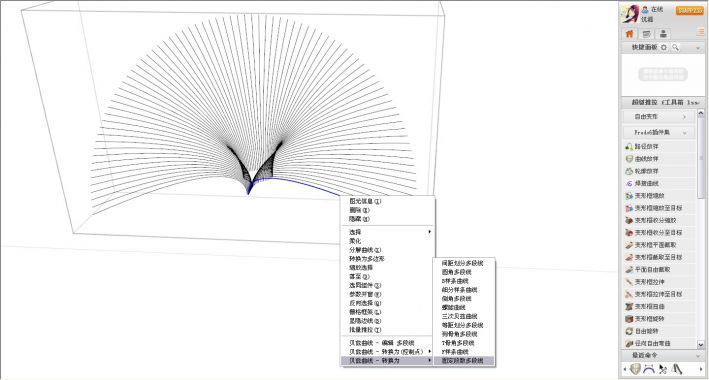Click the orange home icon tab
The image size is (709, 380).
(x=629, y=34)
